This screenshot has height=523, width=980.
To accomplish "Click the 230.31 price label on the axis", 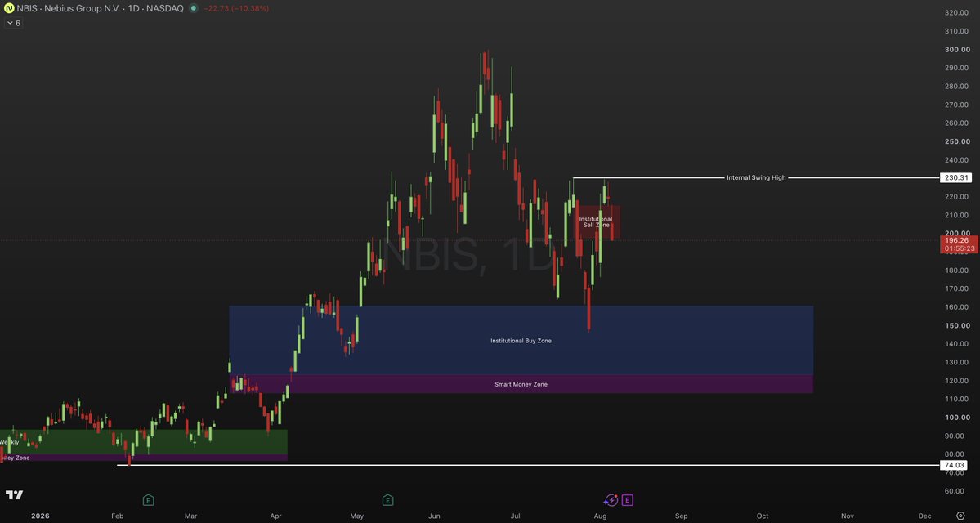I will tap(955, 178).
